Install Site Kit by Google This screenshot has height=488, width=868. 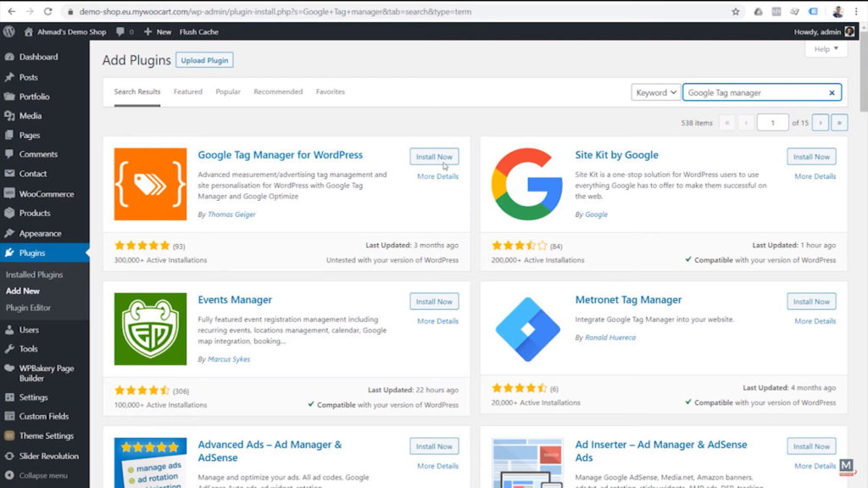810,156
